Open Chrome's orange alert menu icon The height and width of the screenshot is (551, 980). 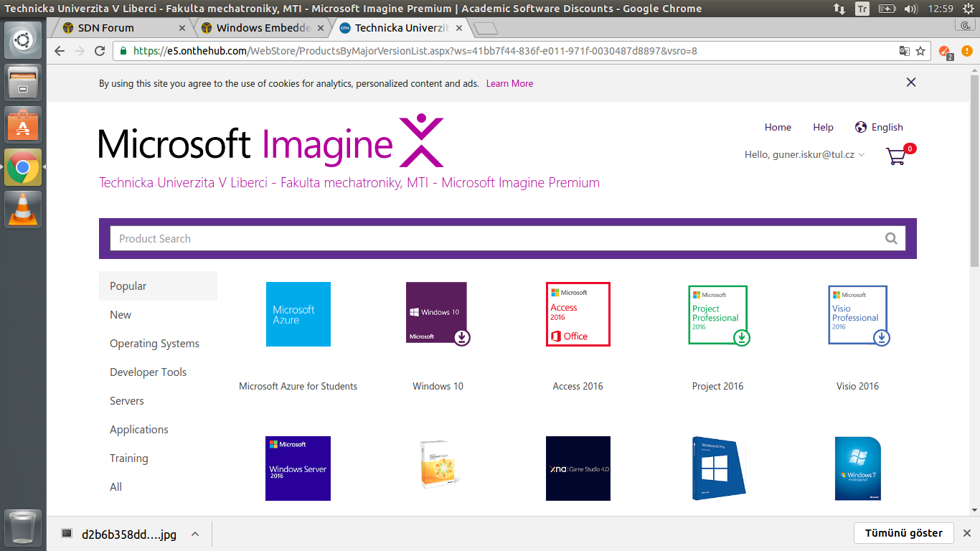pyautogui.click(x=966, y=51)
